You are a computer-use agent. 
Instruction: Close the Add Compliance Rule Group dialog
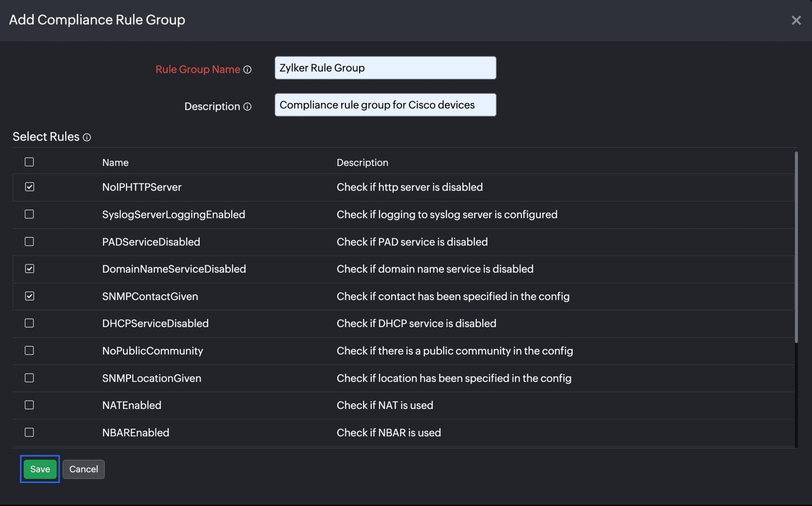(796, 20)
